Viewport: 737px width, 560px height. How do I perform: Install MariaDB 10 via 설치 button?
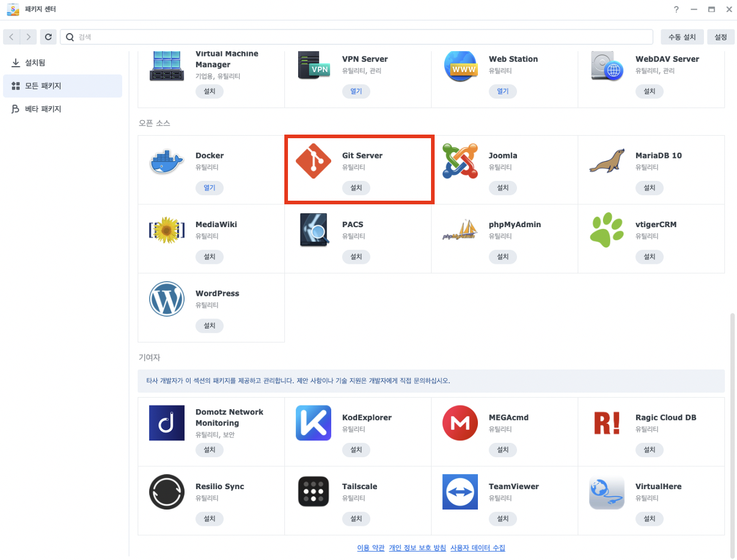(649, 188)
